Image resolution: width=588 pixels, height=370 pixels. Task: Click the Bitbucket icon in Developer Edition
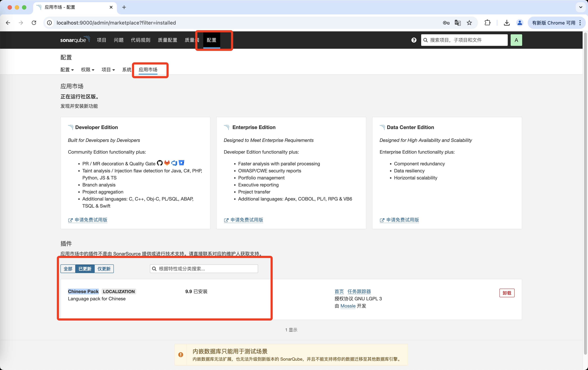[x=181, y=163]
